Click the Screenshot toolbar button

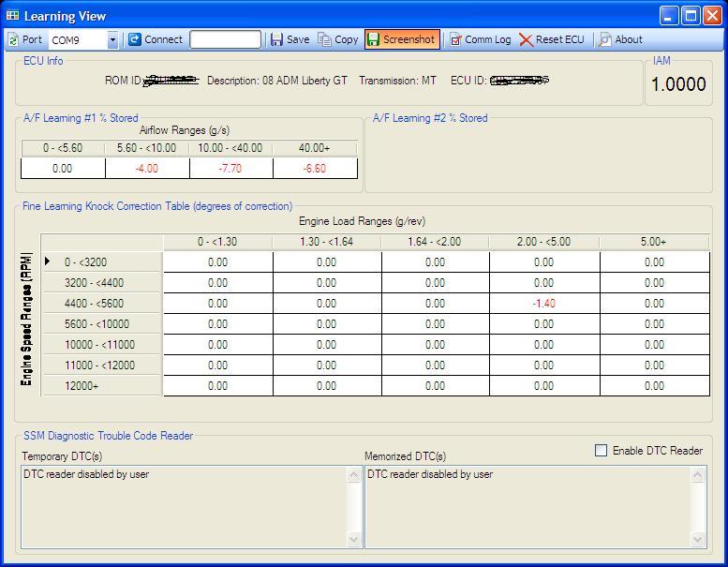402,40
